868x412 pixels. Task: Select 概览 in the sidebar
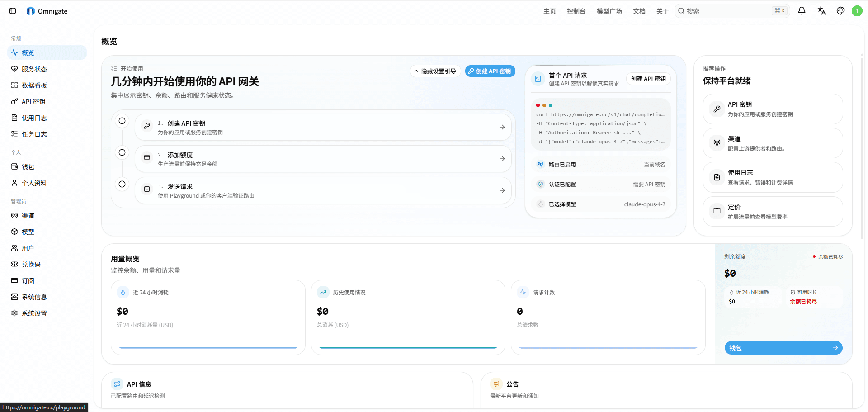pos(47,52)
